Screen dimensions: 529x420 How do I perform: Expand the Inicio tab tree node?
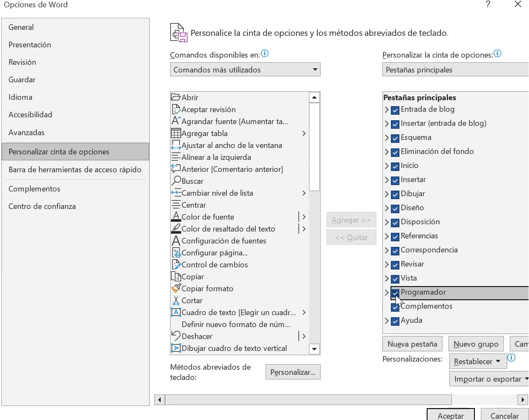[387, 166]
